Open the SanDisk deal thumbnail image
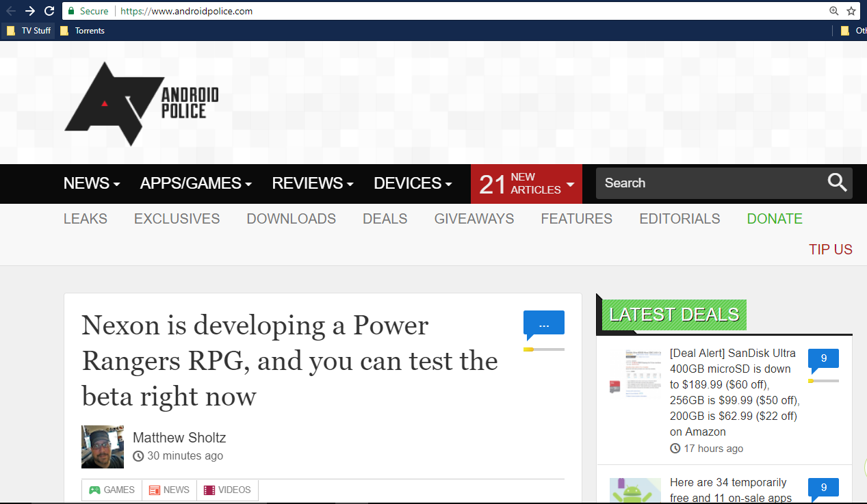Image resolution: width=867 pixels, height=504 pixels. point(636,373)
